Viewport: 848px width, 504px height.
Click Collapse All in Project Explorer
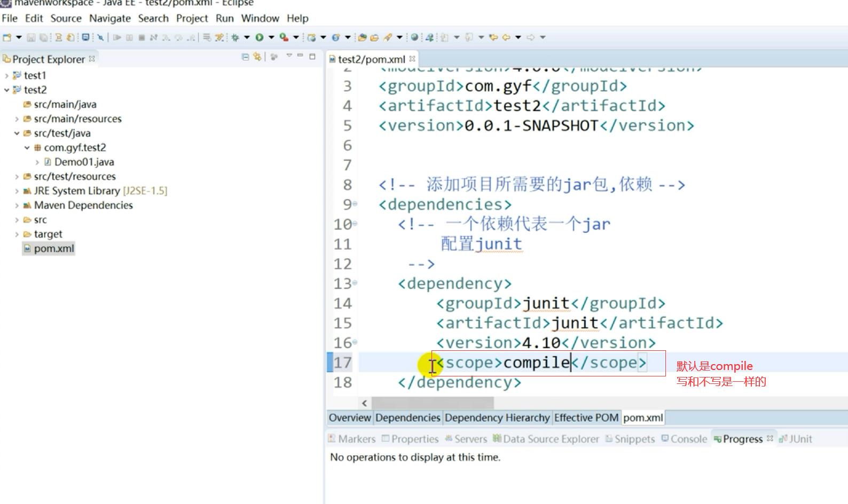point(245,57)
